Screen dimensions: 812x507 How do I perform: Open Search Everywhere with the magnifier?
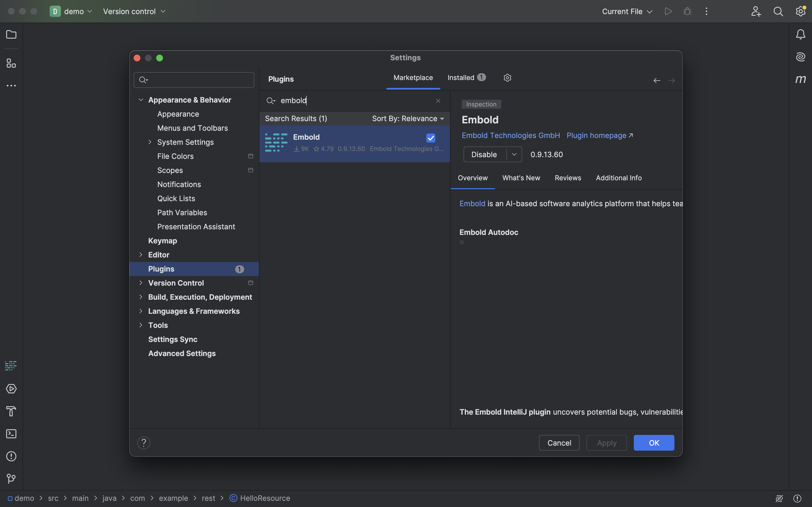click(x=779, y=11)
